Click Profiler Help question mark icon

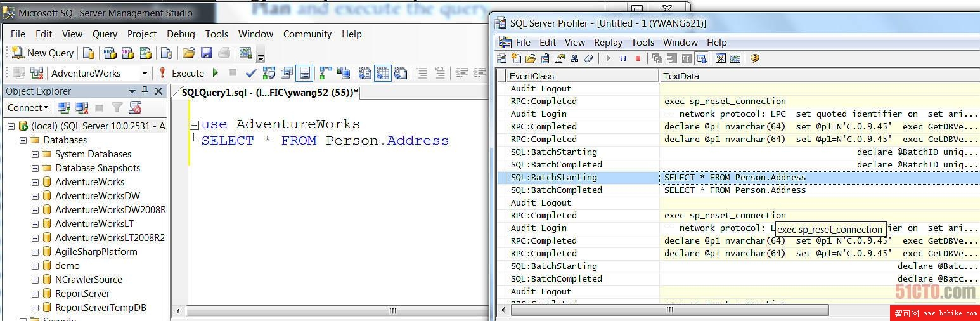point(754,58)
